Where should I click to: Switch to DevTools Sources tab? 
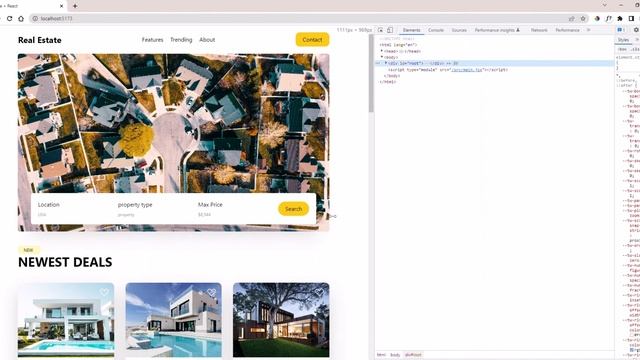tap(459, 30)
